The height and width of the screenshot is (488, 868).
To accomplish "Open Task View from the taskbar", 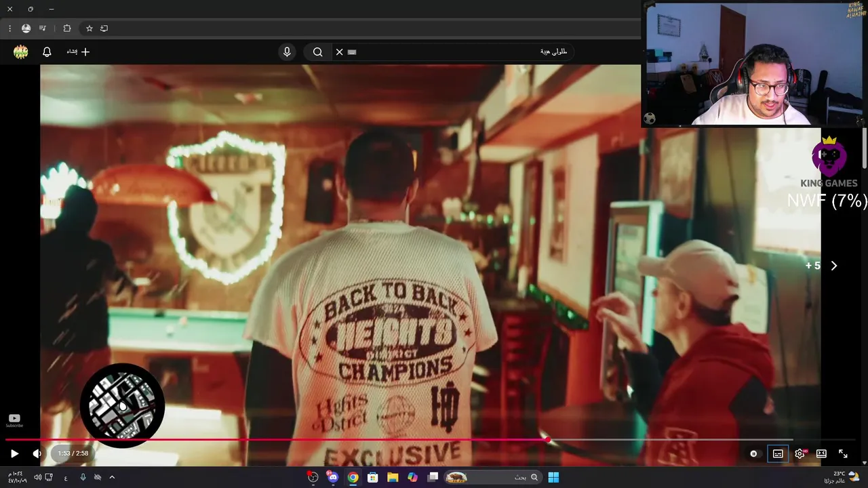I will pyautogui.click(x=433, y=477).
